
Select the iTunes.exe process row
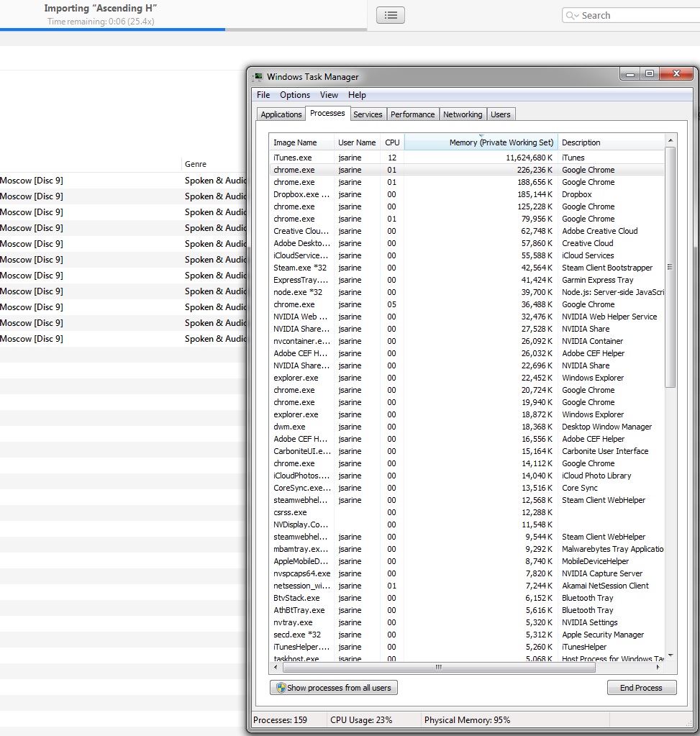pyautogui.click(x=467, y=158)
